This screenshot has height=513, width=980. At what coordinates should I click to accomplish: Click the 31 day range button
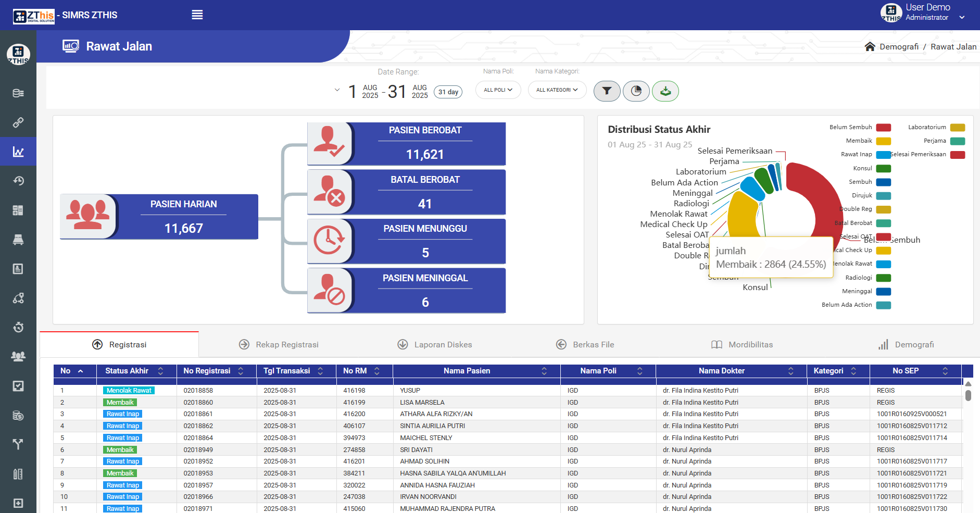[x=448, y=92]
